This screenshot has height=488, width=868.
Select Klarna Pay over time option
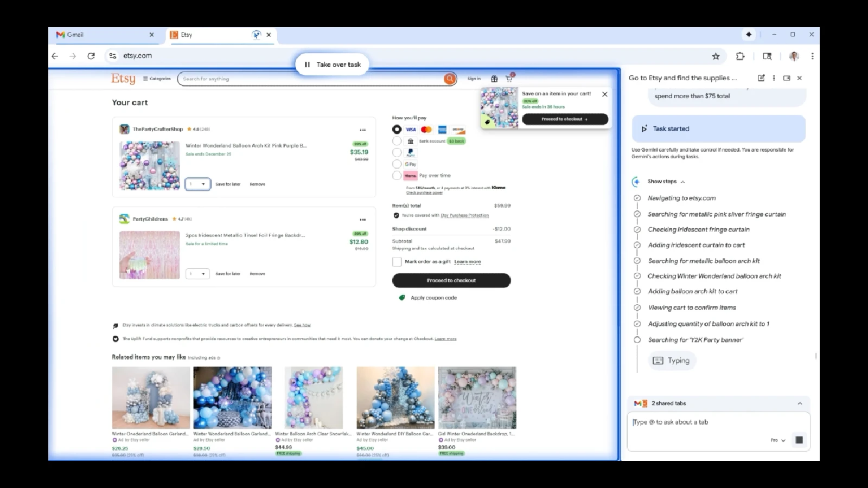pos(397,176)
